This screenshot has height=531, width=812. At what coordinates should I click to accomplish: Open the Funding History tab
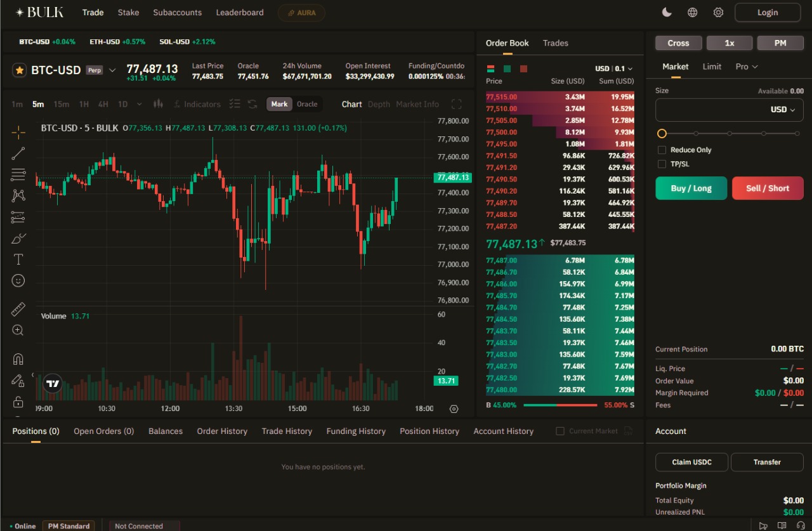(x=356, y=431)
